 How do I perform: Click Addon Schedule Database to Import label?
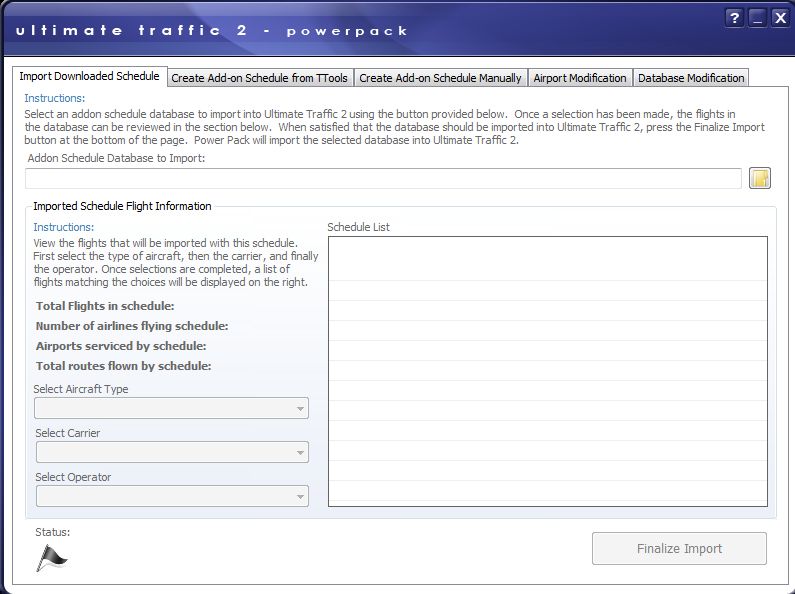coord(116,158)
